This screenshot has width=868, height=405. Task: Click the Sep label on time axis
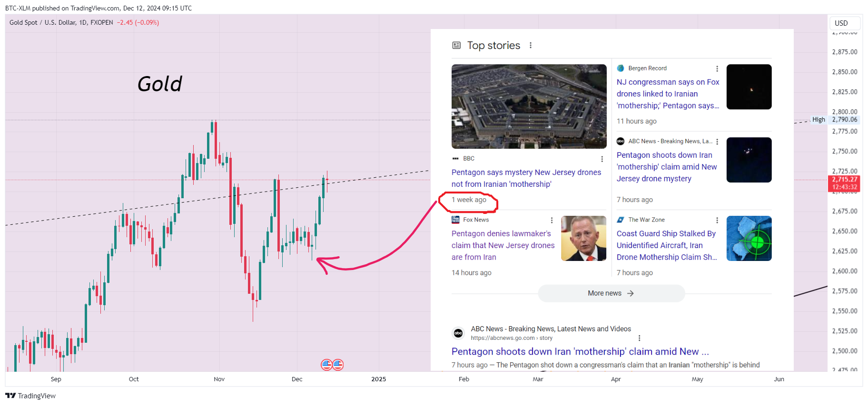coord(56,379)
